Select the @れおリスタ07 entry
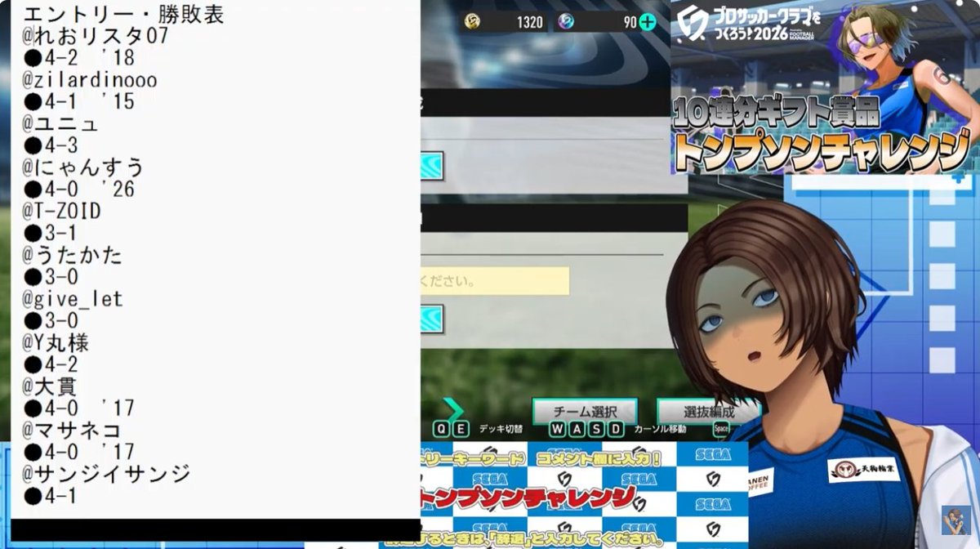This screenshot has width=980, height=549. point(96,36)
